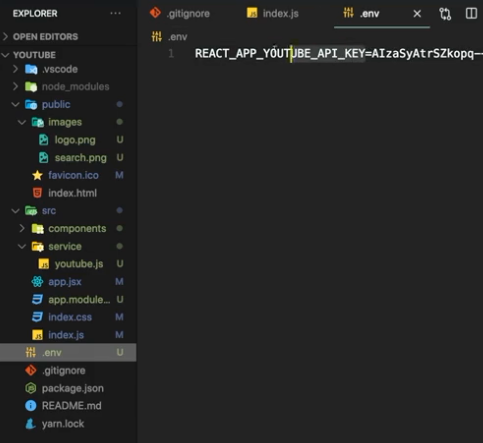Click the service folder icon
The height and width of the screenshot is (443, 483).
[x=38, y=246]
